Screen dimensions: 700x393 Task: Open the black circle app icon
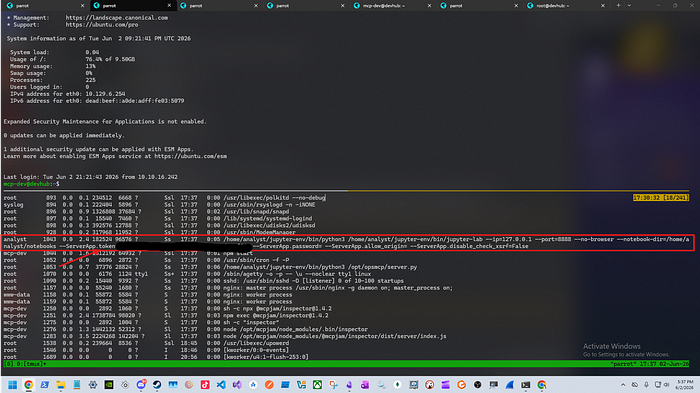478,385
